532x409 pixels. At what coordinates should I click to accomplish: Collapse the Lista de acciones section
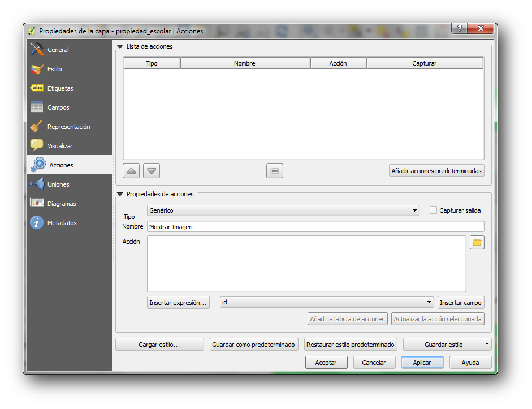point(120,46)
